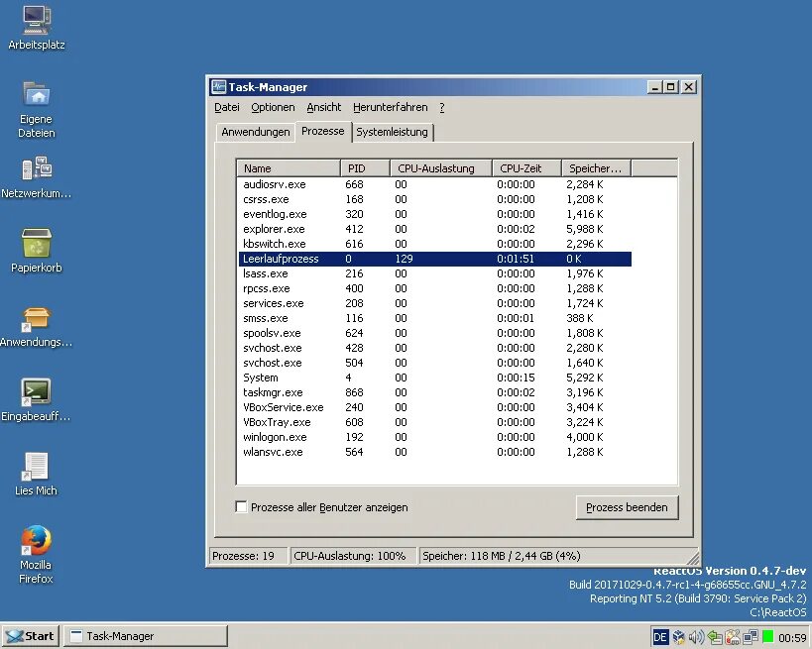Click the CPU-Auslastung: 100% status entry
812x649 pixels.
pyautogui.click(x=353, y=556)
